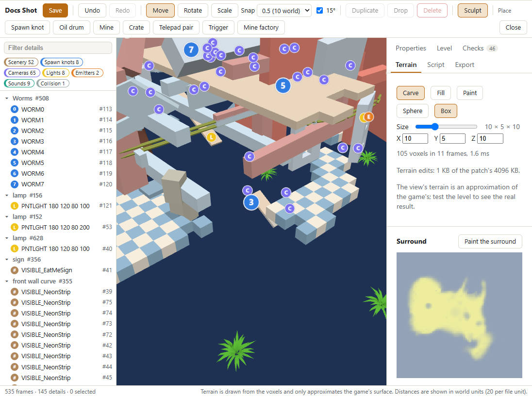
Task: Select WORM4 icon in details list
Action: 14,152
